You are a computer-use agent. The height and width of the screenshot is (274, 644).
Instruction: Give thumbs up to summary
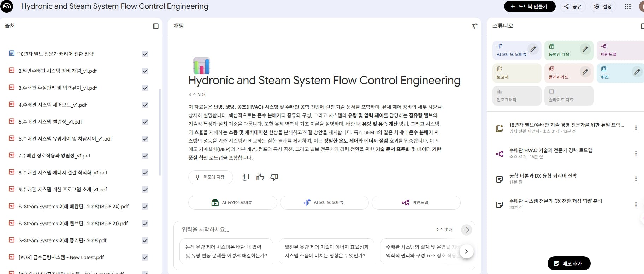(x=260, y=177)
